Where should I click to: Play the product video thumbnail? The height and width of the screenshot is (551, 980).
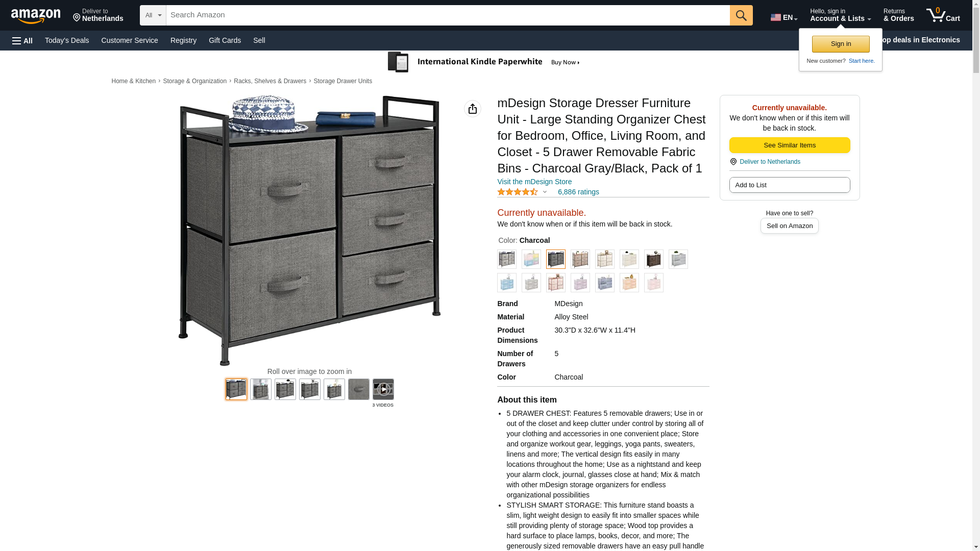383,389
